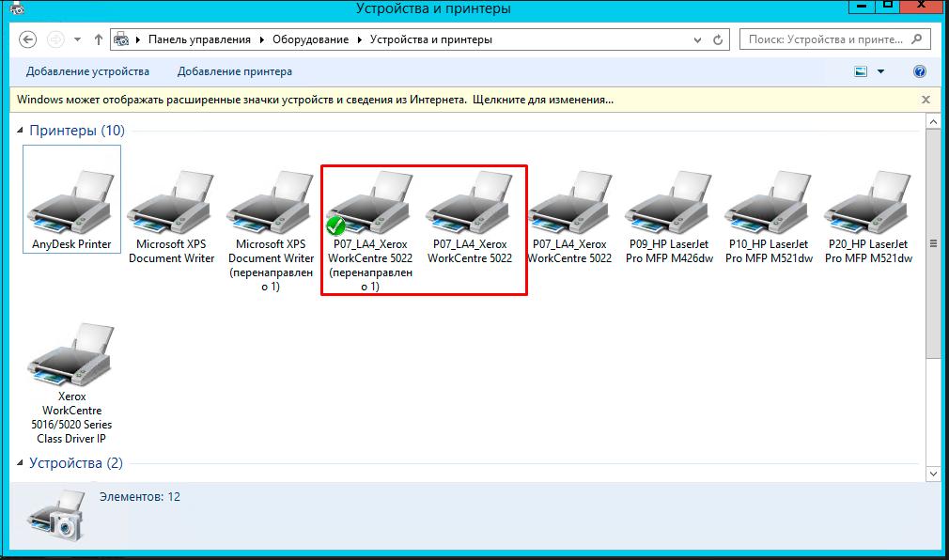Screen dimensions: 949x560
Task: Go to Панель управления breadcrumb
Action: click(x=200, y=39)
